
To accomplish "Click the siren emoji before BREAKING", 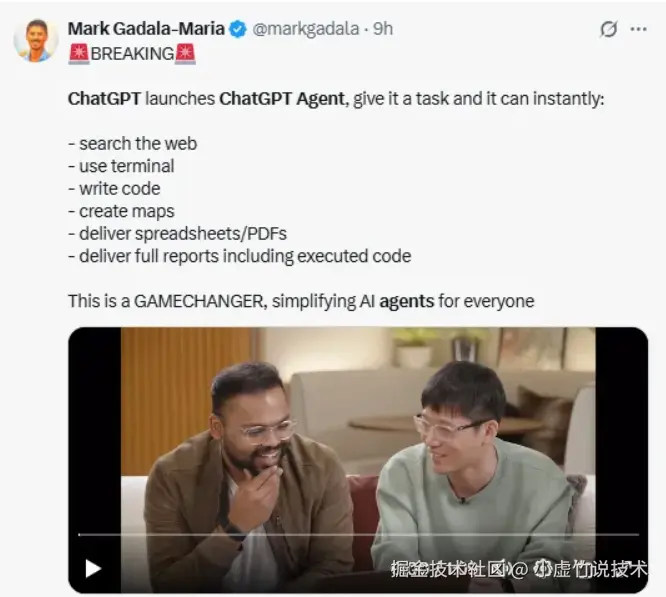I will 79,54.
